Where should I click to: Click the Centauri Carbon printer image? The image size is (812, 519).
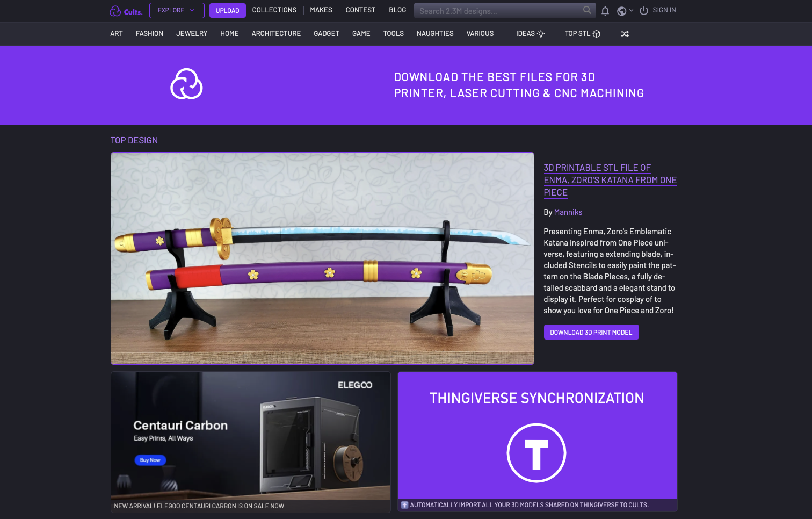click(311, 444)
